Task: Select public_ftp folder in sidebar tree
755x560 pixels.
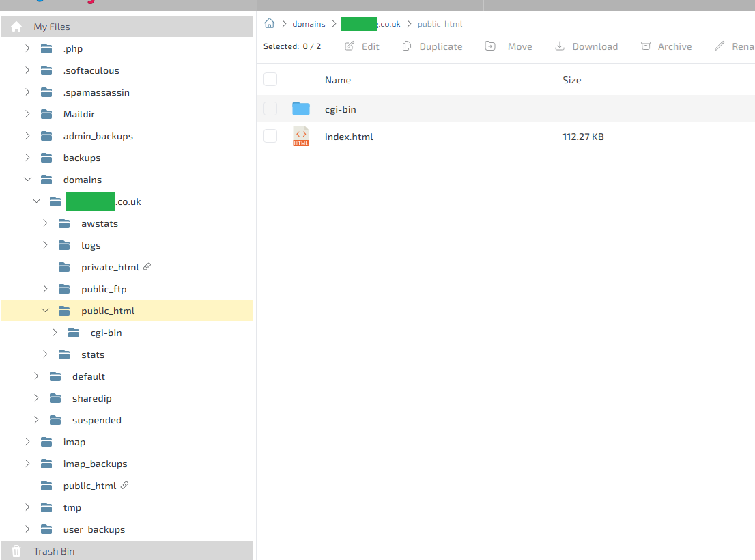Action: point(104,289)
